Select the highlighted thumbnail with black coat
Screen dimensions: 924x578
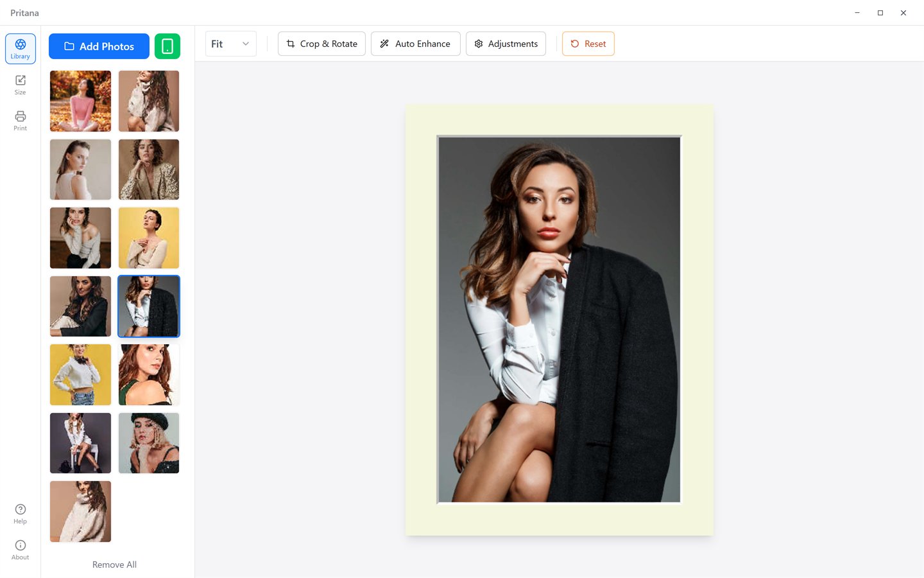(149, 306)
